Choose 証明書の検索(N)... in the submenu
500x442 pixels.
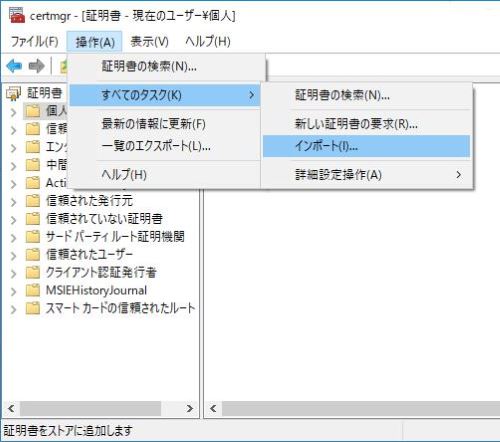[x=367, y=95]
